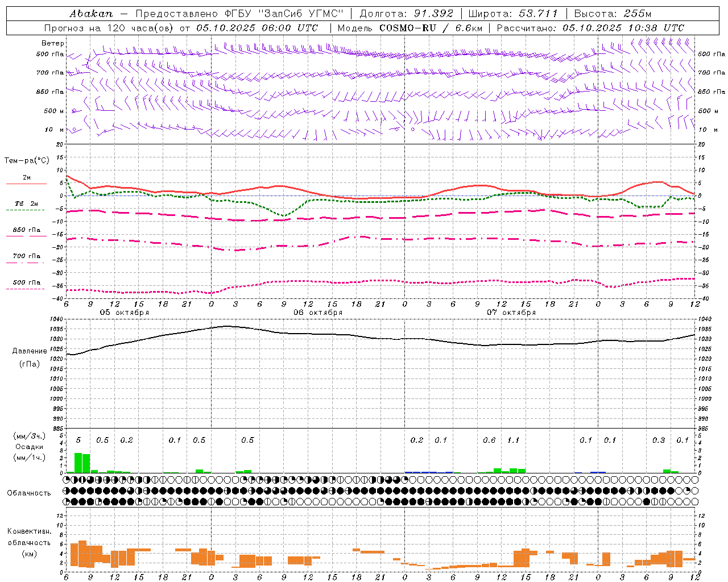Click the "Рассчитано: 05.10.2025 10:38 UTC" text
The image size is (728, 582).
590,28
